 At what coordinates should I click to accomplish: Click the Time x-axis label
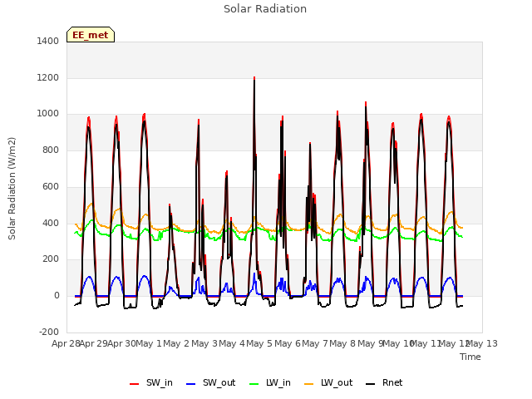click(470, 357)
